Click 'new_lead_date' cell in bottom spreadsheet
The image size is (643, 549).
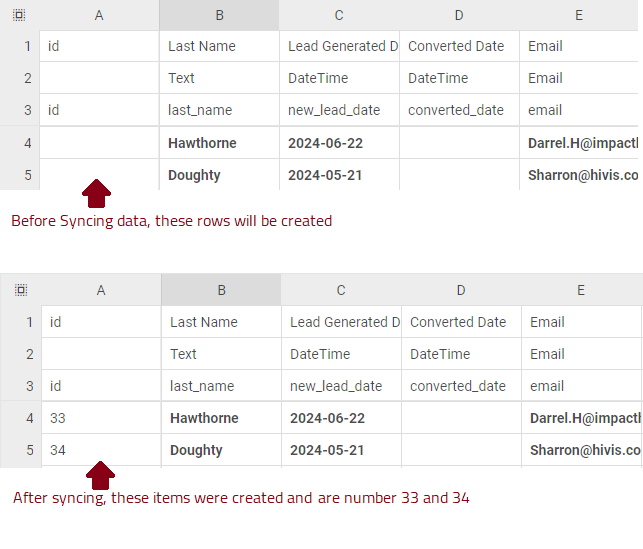tap(341, 386)
